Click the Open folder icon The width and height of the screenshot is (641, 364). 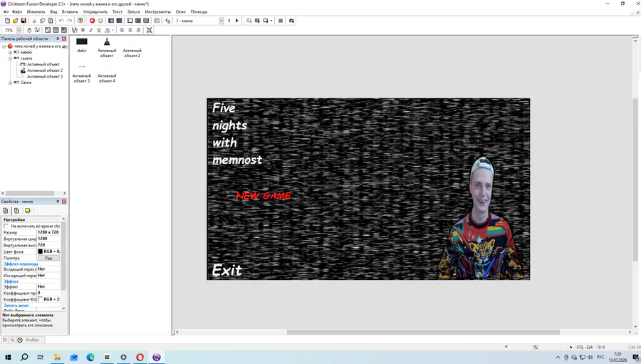click(x=16, y=21)
